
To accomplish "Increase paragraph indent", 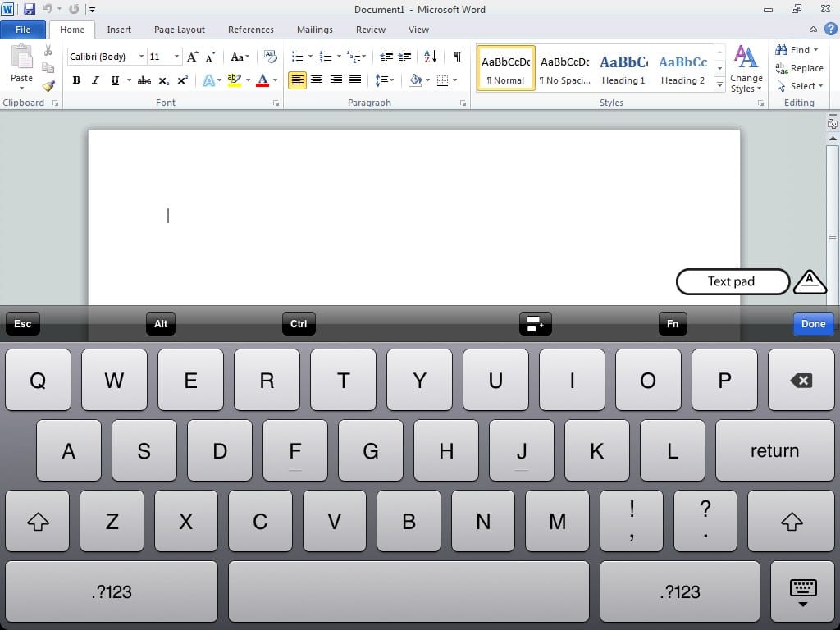I will (405, 57).
